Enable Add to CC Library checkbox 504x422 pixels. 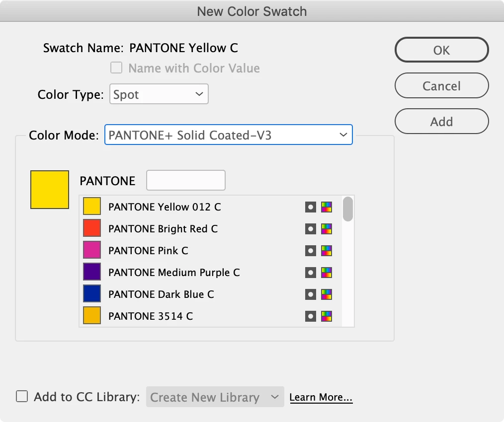coord(22,397)
